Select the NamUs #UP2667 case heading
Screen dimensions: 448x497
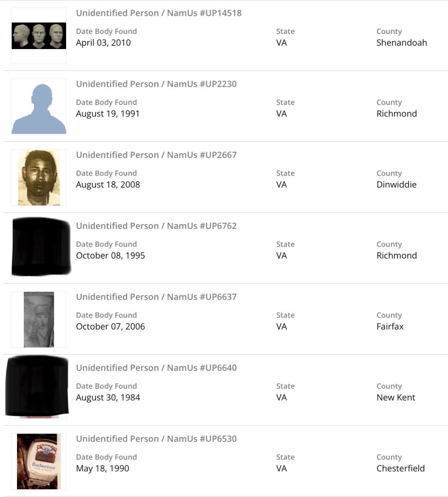pyautogui.click(x=156, y=155)
